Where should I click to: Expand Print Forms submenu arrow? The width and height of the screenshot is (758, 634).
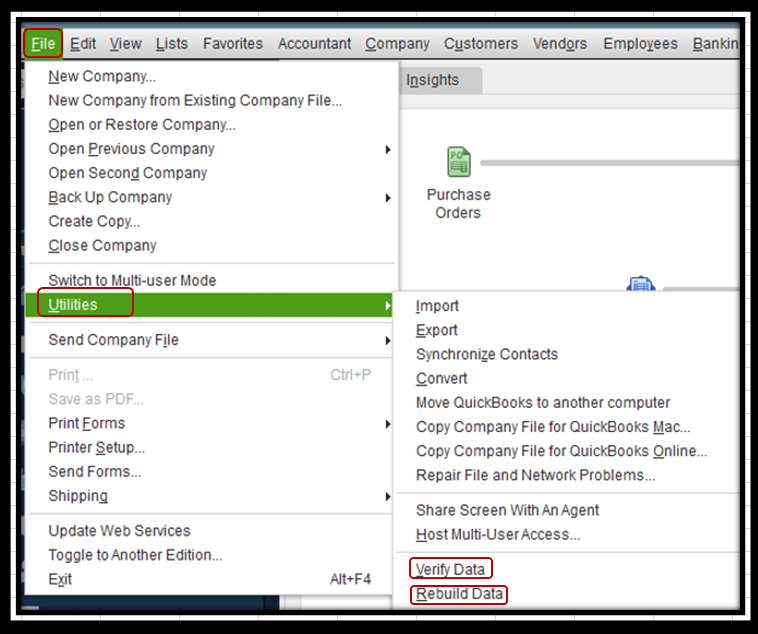point(388,424)
